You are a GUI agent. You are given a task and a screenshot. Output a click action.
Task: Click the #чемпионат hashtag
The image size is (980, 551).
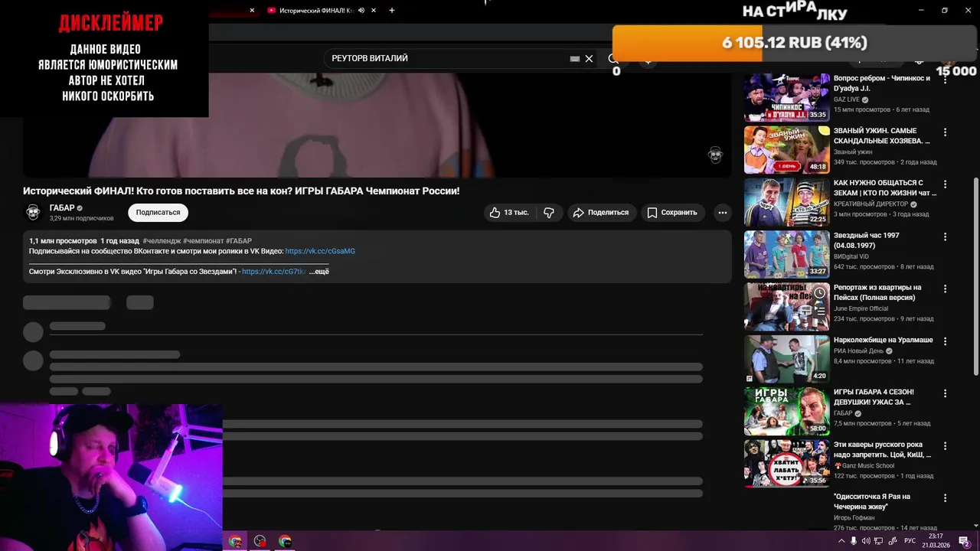coord(203,241)
